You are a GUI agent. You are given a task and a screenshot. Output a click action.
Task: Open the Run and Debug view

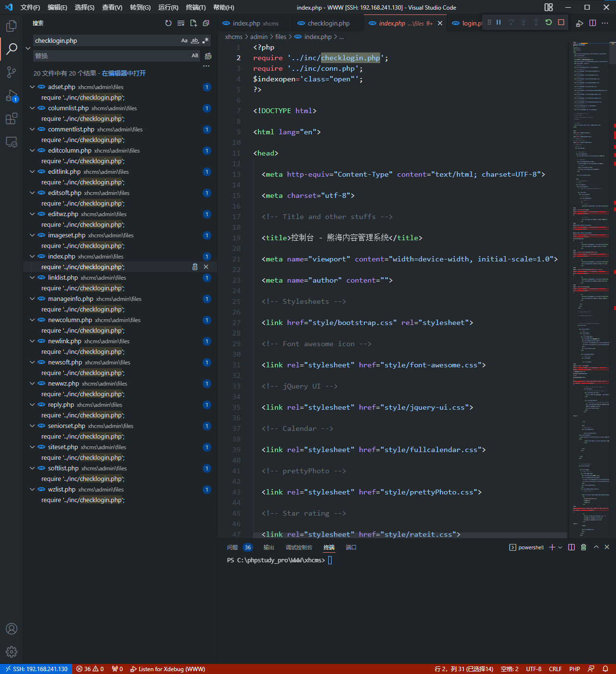click(x=12, y=95)
